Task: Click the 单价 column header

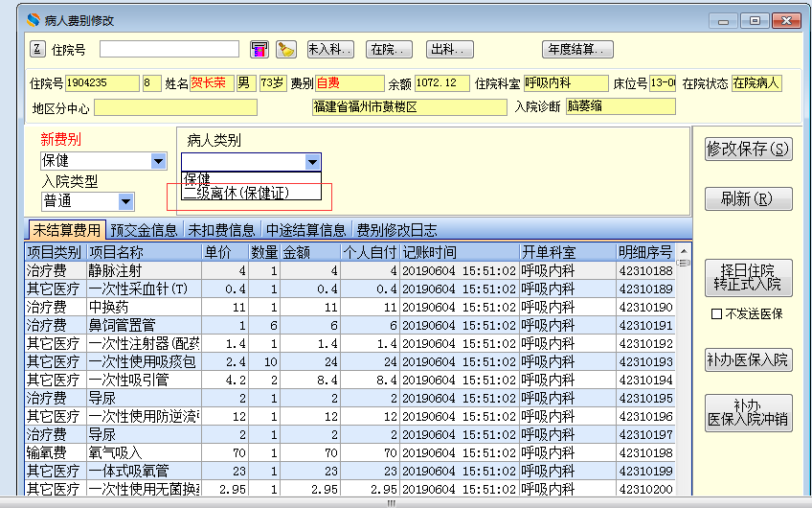Action: [x=225, y=252]
